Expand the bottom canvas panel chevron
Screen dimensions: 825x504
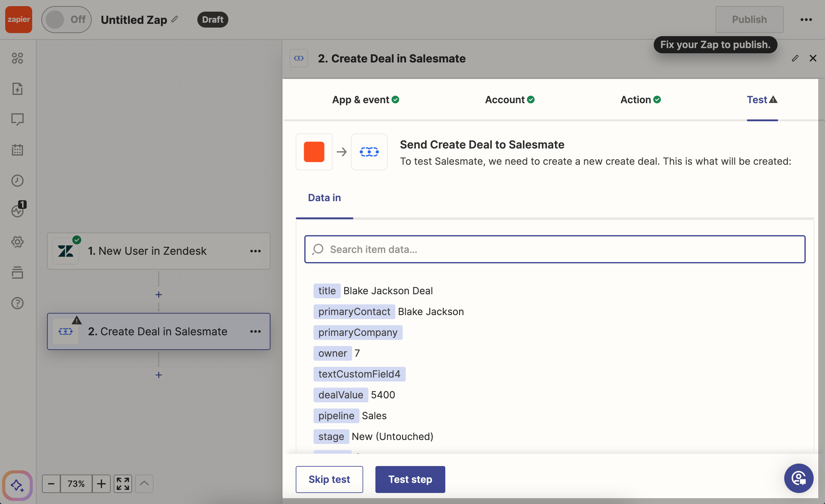click(144, 483)
